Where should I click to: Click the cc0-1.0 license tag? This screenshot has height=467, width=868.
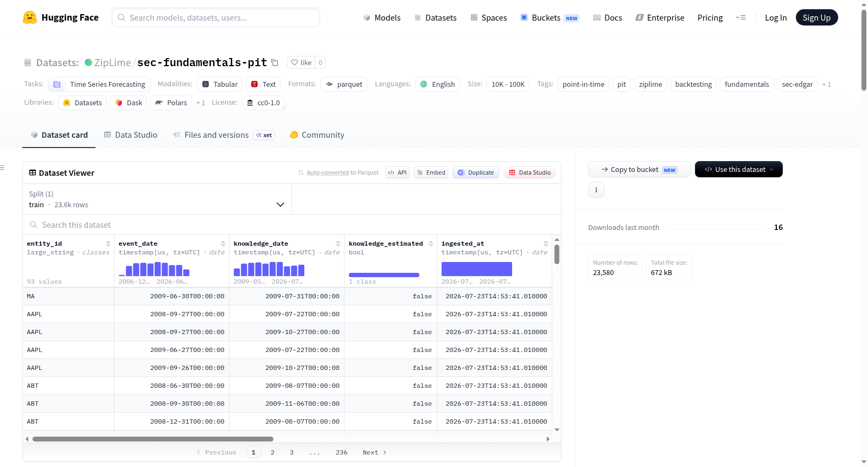coord(264,103)
